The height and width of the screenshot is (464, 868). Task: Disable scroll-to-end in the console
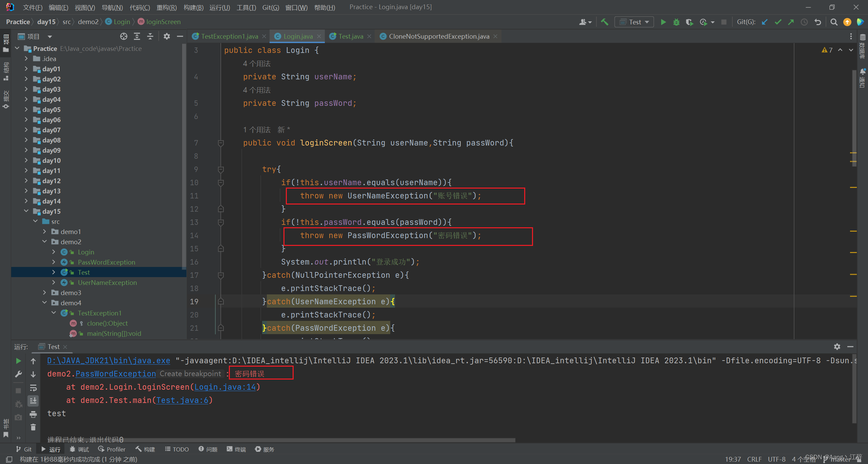[x=33, y=401]
